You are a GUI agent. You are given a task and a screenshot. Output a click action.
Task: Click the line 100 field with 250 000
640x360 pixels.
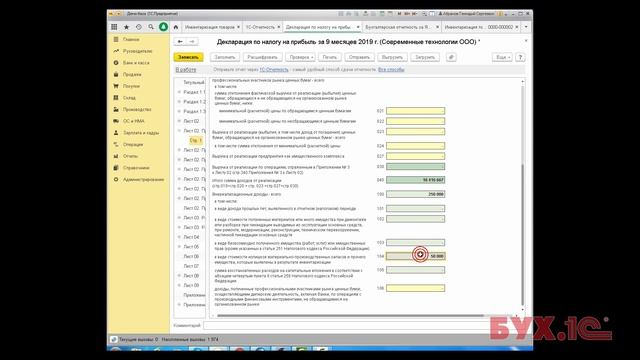coord(416,194)
